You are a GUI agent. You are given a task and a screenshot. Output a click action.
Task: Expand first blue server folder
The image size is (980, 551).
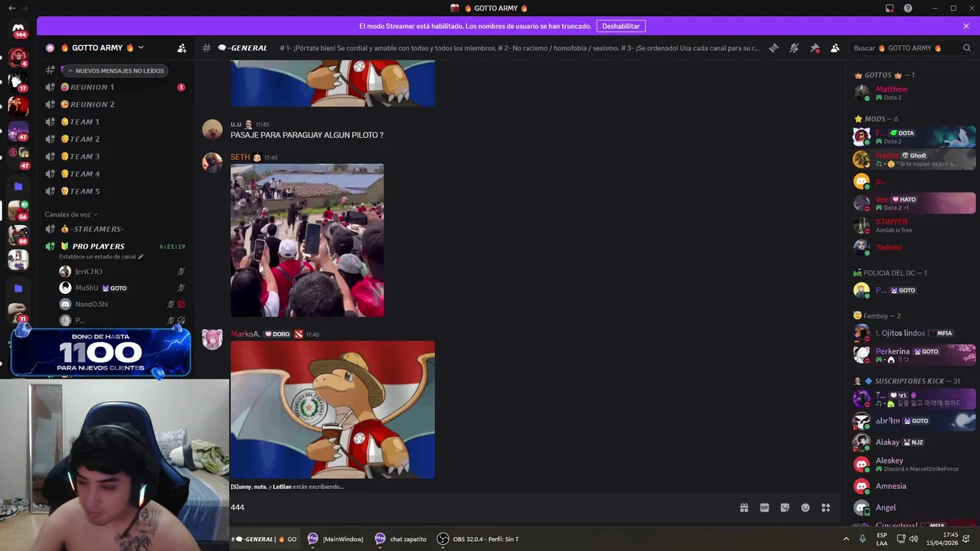18,186
